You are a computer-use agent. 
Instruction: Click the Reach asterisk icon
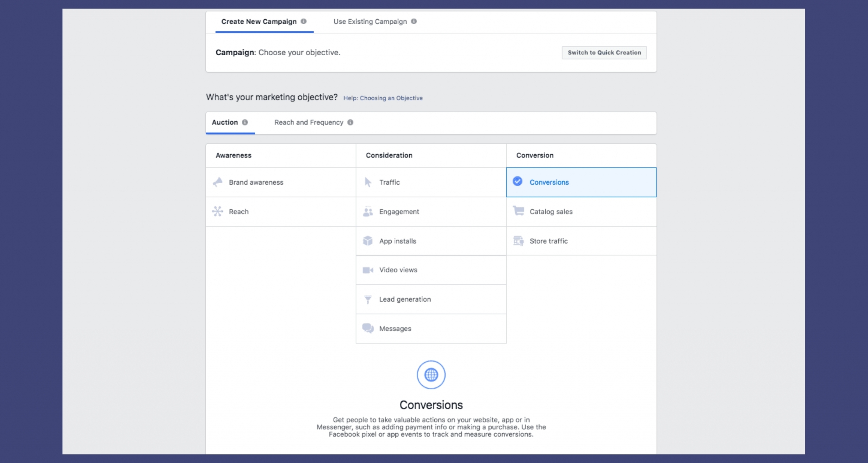pyautogui.click(x=218, y=211)
